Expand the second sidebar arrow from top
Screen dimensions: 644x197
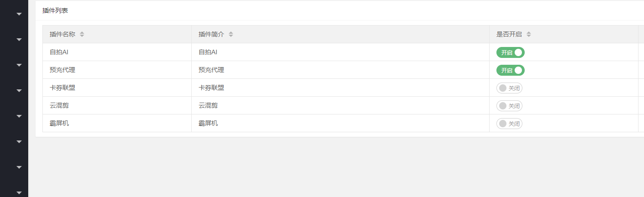tap(19, 40)
